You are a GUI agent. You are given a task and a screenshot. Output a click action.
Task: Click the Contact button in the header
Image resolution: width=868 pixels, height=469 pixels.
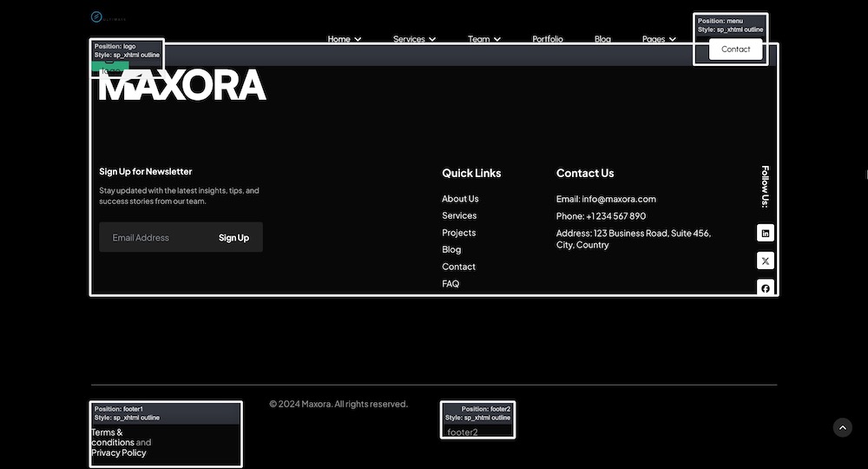735,50
